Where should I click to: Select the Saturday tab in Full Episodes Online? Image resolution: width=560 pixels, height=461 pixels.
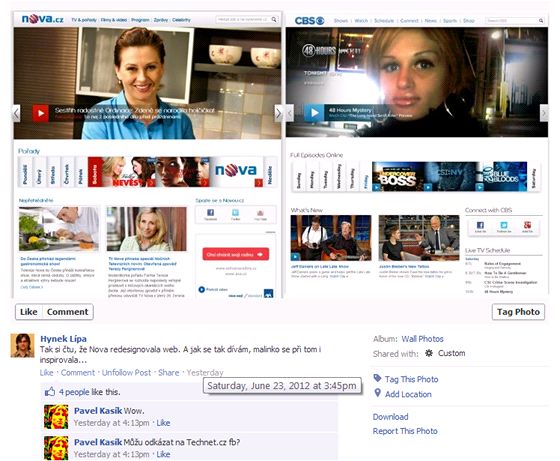tap(534, 176)
